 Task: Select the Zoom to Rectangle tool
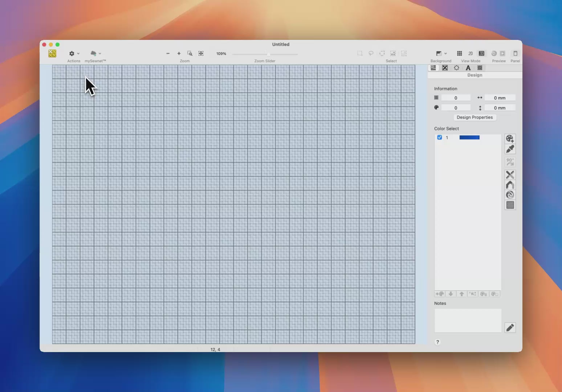pyautogui.click(x=190, y=53)
